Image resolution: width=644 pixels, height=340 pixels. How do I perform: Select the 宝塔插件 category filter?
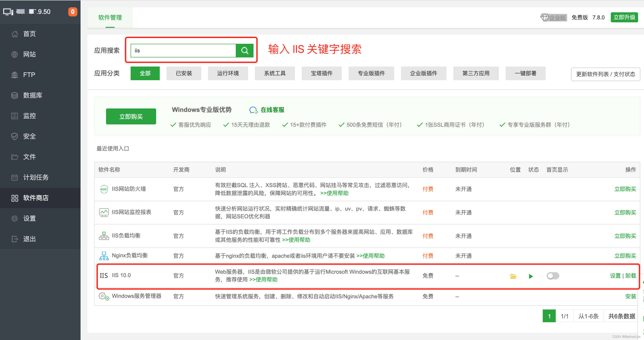pos(322,73)
